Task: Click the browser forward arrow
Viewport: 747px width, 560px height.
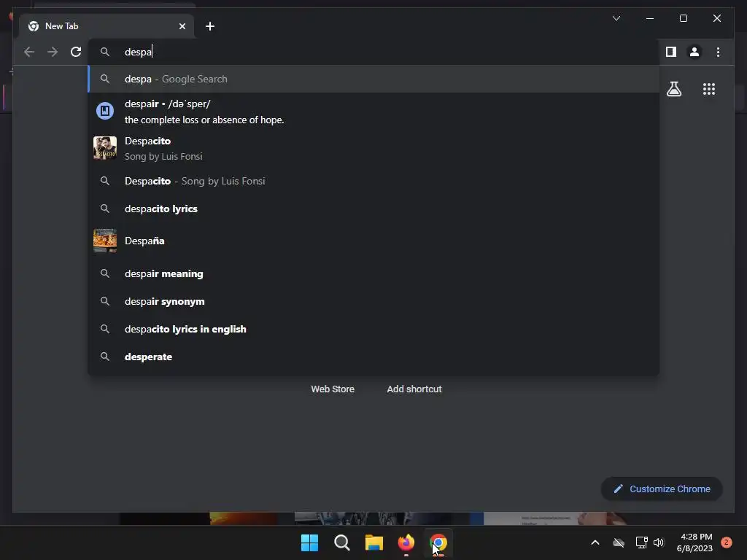Action: click(53, 52)
